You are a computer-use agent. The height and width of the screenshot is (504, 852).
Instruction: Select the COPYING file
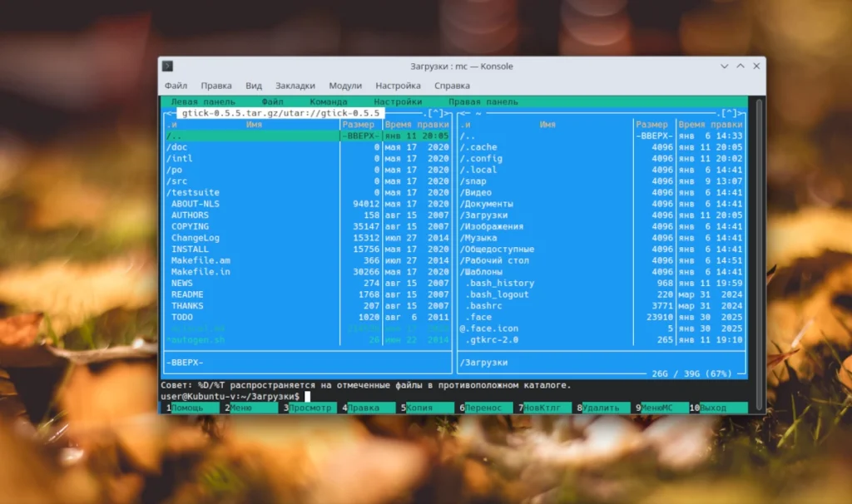point(308,226)
